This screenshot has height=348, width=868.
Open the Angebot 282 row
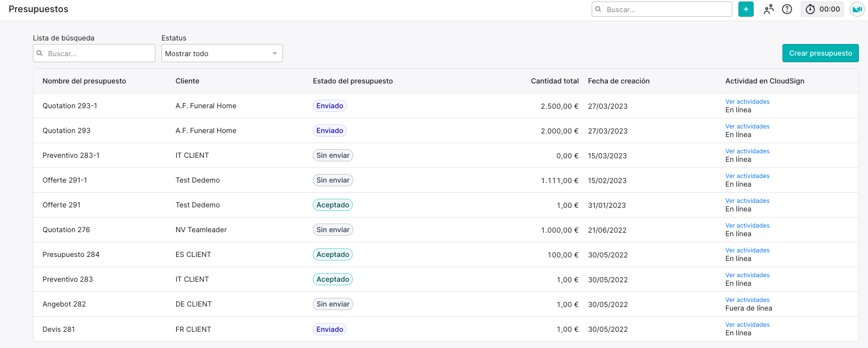click(x=446, y=304)
